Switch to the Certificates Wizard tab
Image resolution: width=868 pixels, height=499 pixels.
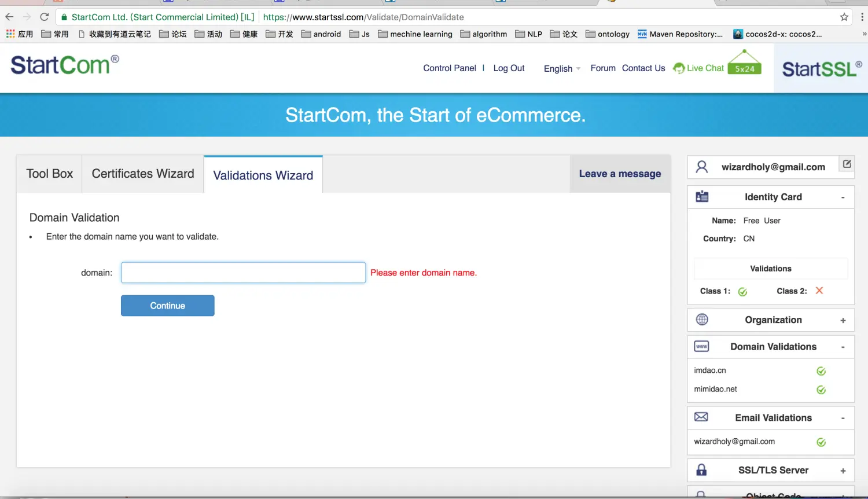[x=143, y=174]
